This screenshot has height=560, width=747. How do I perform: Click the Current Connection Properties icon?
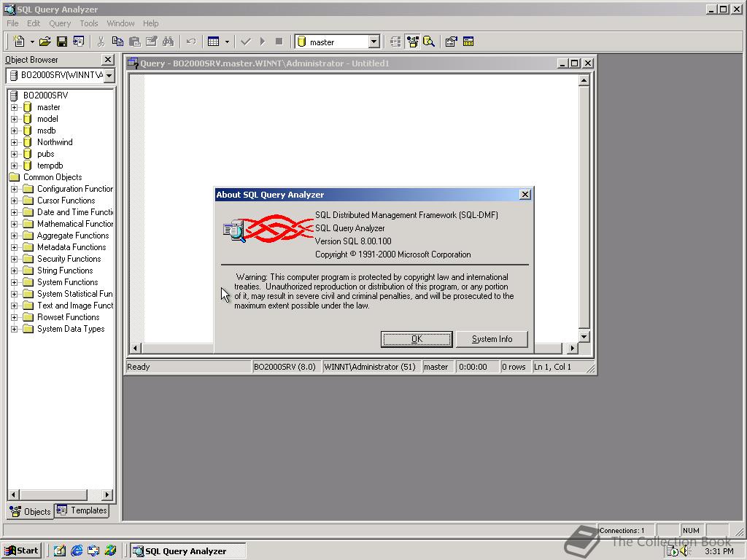click(451, 42)
